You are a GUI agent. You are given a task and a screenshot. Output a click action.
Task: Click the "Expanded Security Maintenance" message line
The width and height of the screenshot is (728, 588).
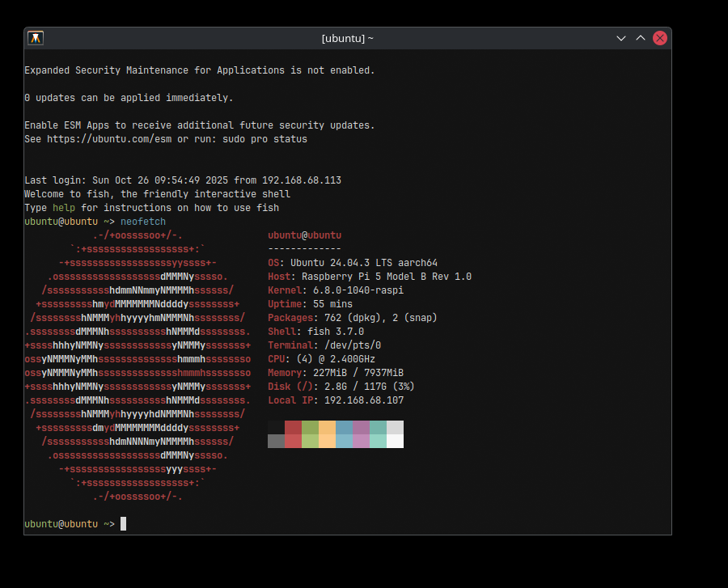[x=199, y=70]
